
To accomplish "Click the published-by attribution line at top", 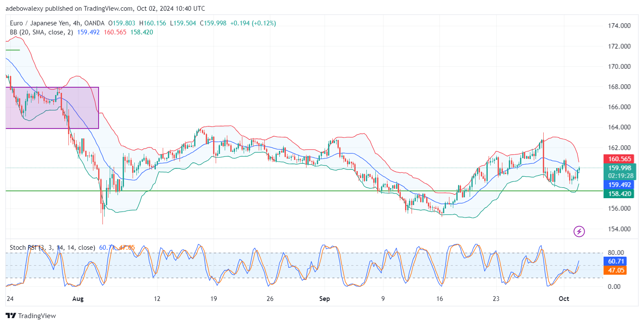I will point(105,8).
